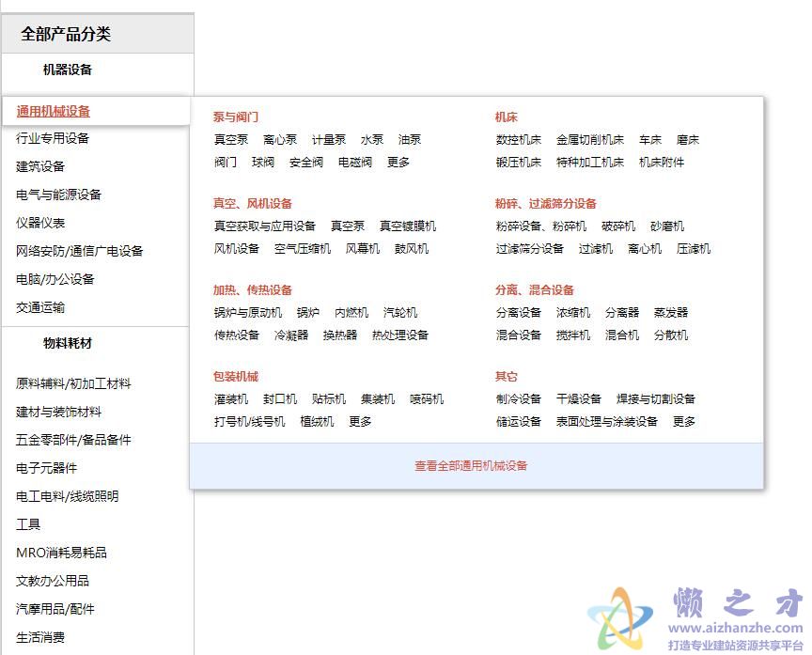The image size is (812, 655).
Task: Select the 生活消费 category
Action: tap(40, 637)
